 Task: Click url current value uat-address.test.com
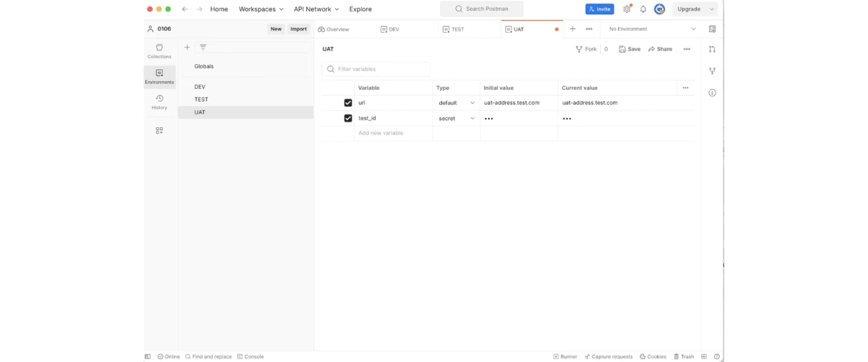coord(590,103)
